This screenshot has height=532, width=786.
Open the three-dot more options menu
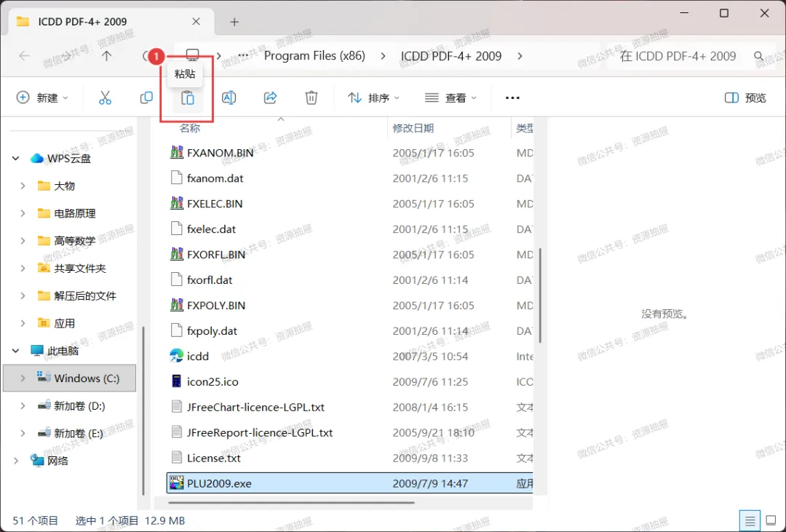[512, 98]
